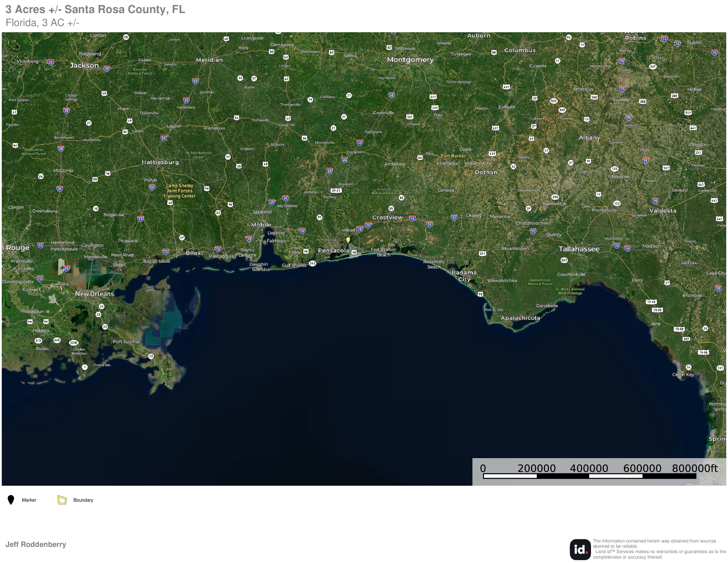Click the 267 shield south of Tallahassee
The width and height of the screenshot is (728, 563).
pyautogui.click(x=564, y=260)
